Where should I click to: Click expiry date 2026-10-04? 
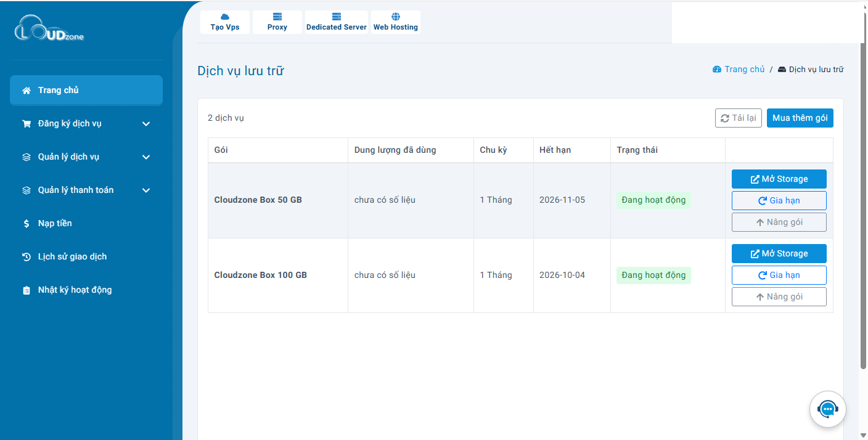coord(562,275)
